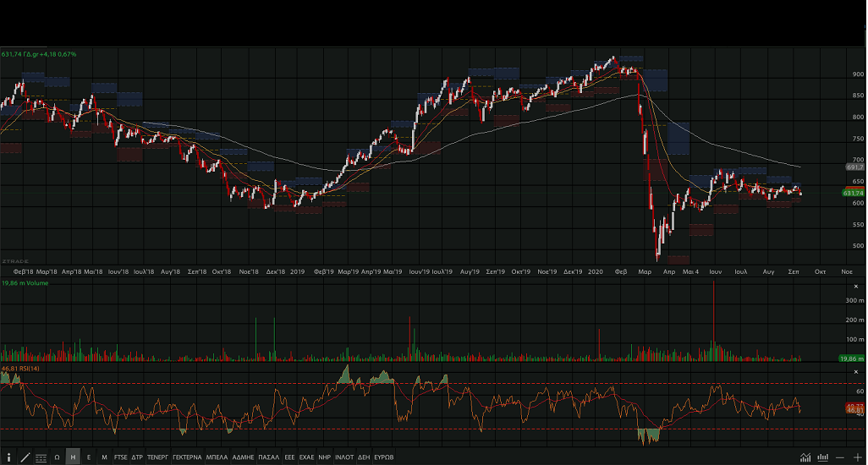Screen dimensions: 868x465
Task: Select the monthly M timeframe
Action: click(104, 457)
